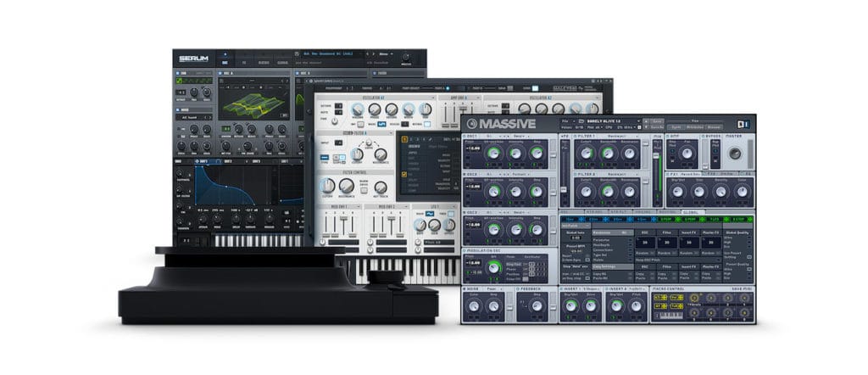Click the previous preset arrow in Serum

click(367, 54)
